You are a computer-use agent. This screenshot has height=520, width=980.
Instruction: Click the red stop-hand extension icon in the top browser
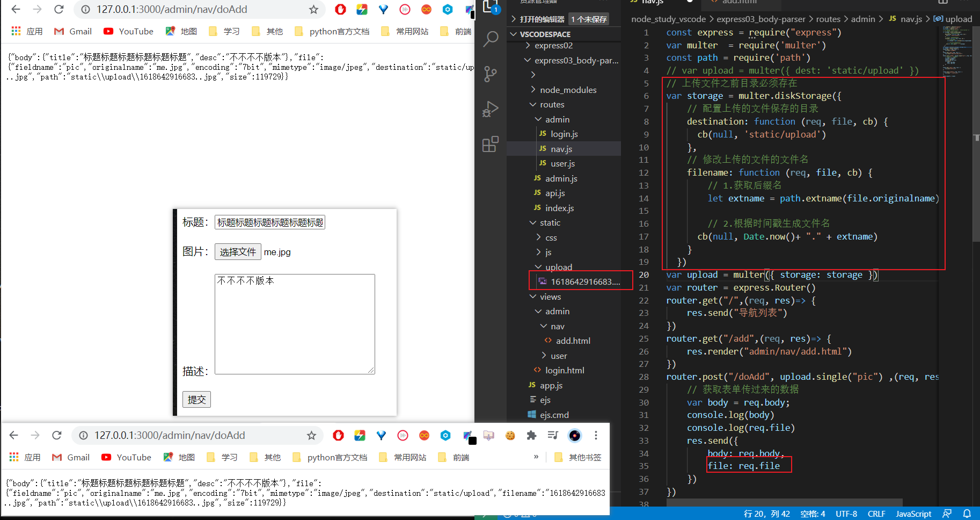340,9
